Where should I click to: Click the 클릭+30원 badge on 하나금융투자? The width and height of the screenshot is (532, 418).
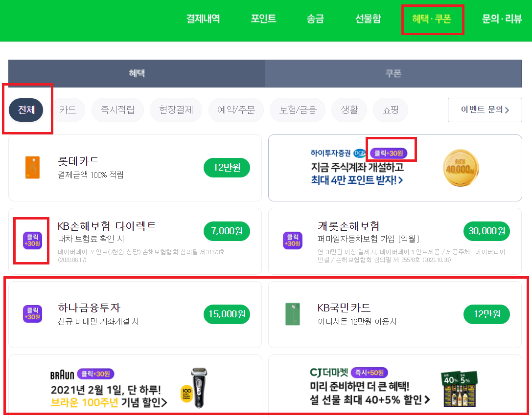(x=32, y=314)
